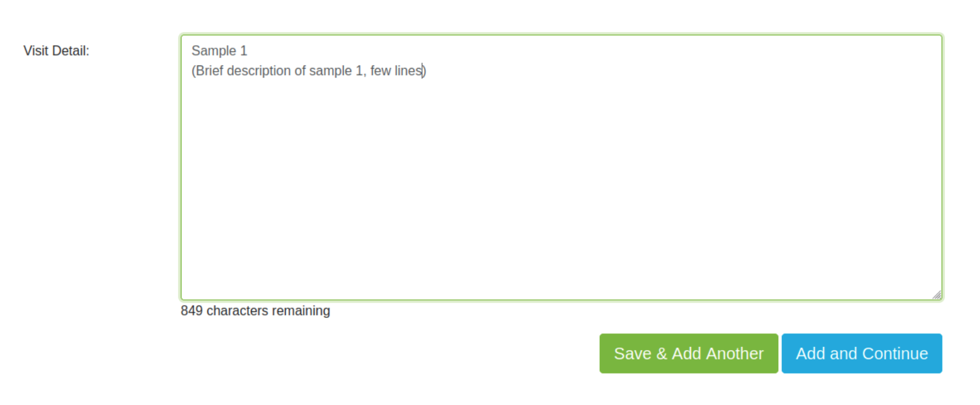Place cursor in the word "Brief"
Screen dimensions: 980x405
[210, 71]
